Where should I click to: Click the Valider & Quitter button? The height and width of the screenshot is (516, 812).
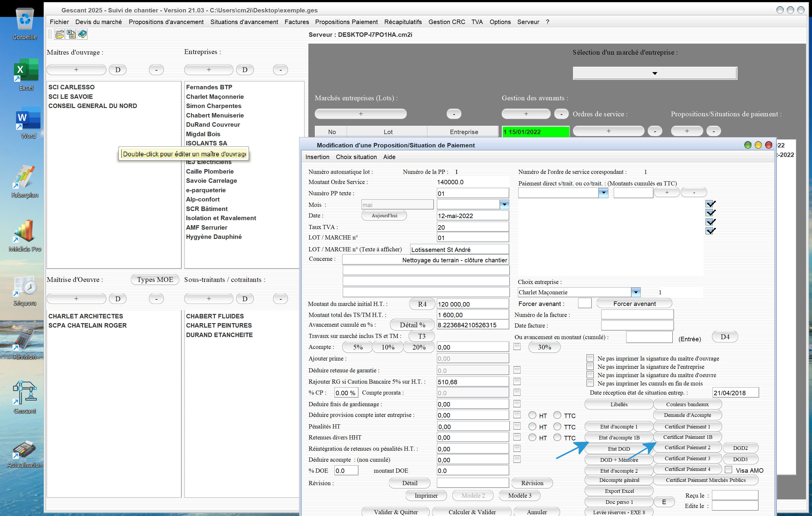tap(396, 512)
